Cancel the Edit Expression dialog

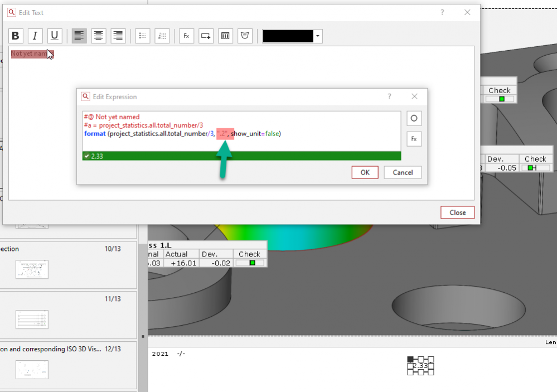click(x=403, y=172)
